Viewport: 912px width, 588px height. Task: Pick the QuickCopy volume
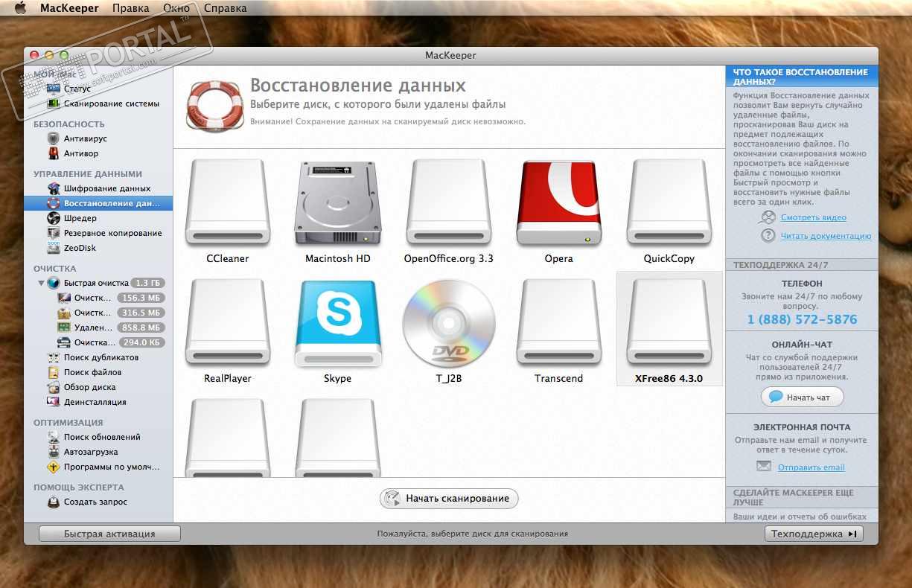[669, 202]
